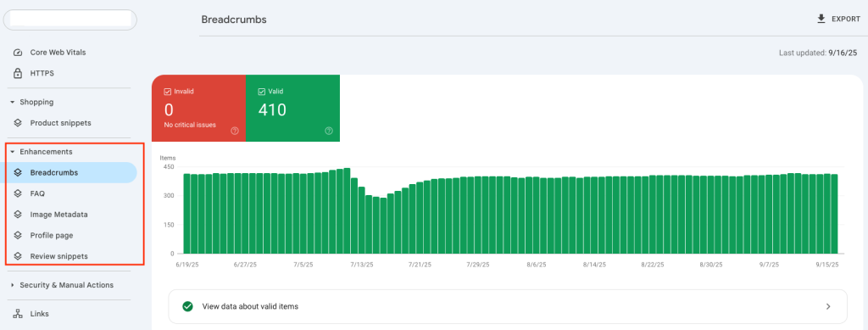Click the Breadcrumbs page title
This screenshot has height=330, width=868.
(234, 20)
